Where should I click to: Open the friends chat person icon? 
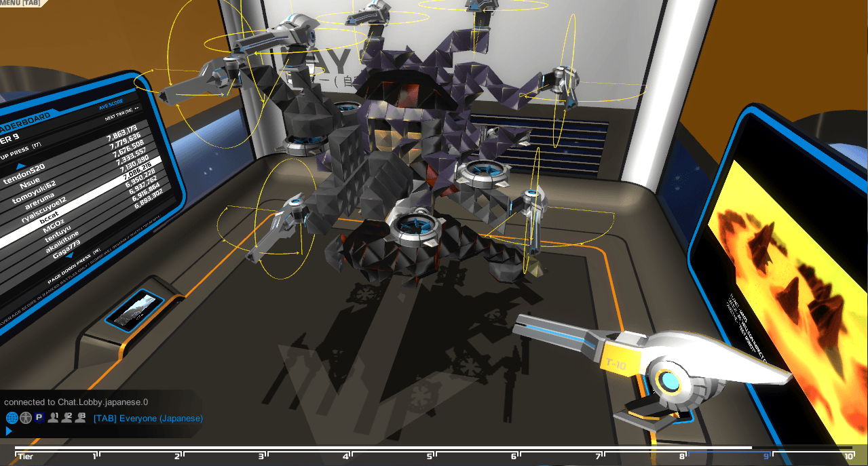click(26, 418)
